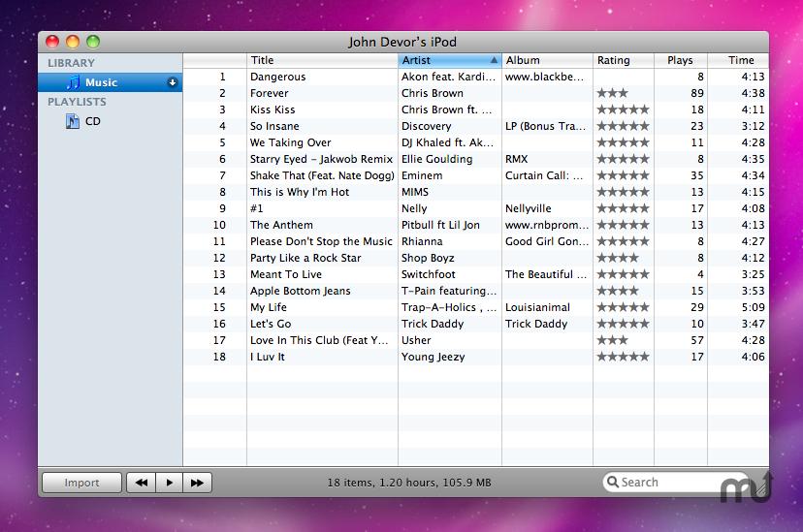Click the Import button
This screenshot has height=532, width=803.
pyautogui.click(x=81, y=483)
